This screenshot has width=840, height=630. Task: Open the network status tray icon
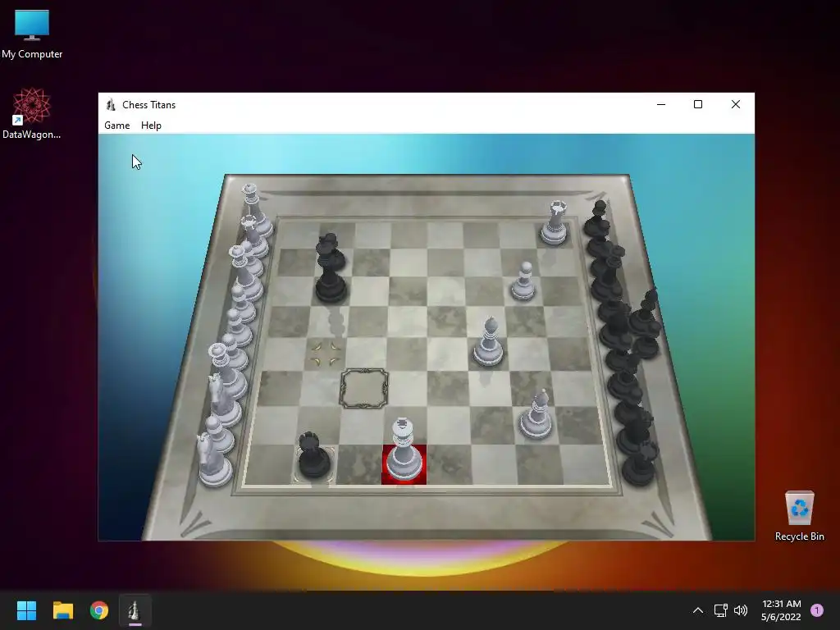720,610
